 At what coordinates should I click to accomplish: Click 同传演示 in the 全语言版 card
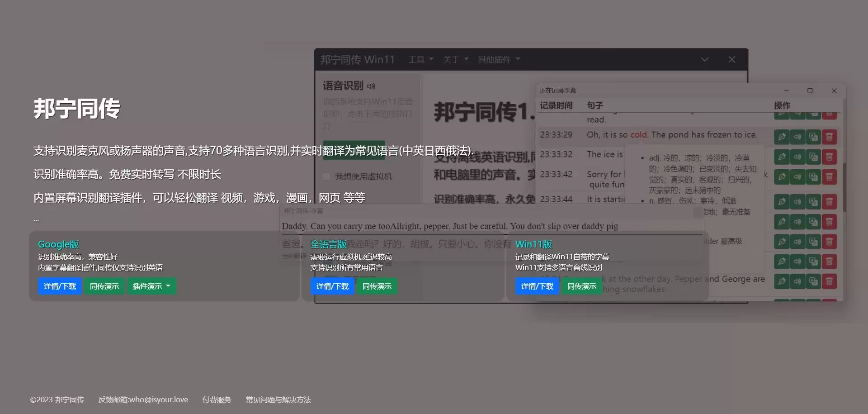click(x=377, y=286)
